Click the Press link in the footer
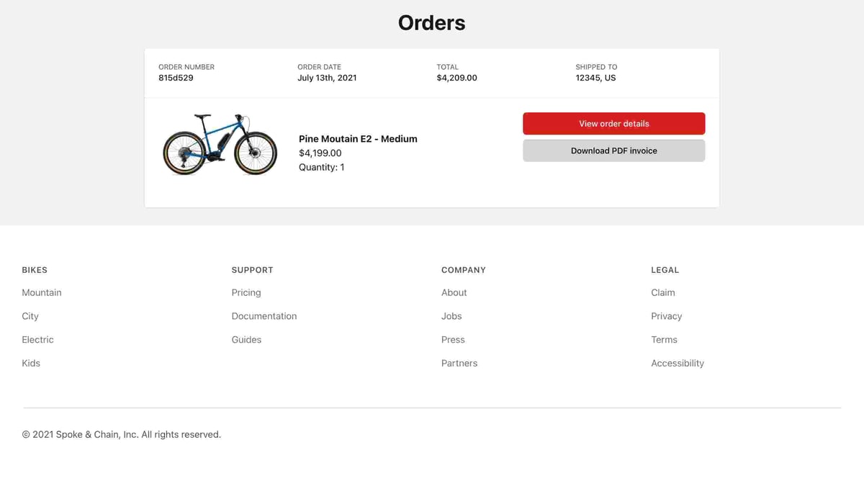 click(453, 340)
